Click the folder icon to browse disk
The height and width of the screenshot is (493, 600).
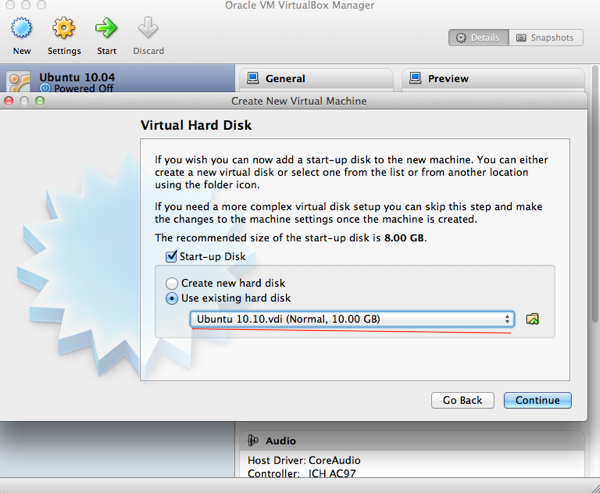pos(533,319)
